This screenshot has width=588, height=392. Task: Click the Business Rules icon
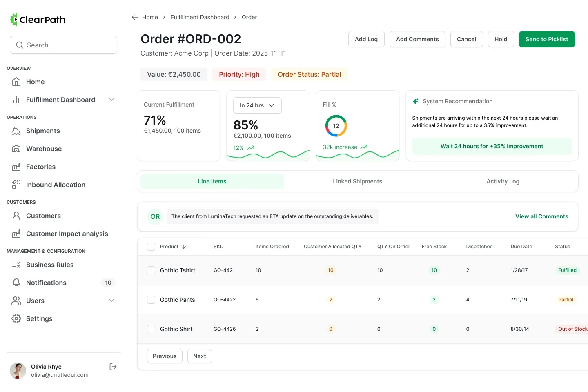pos(16,265)
